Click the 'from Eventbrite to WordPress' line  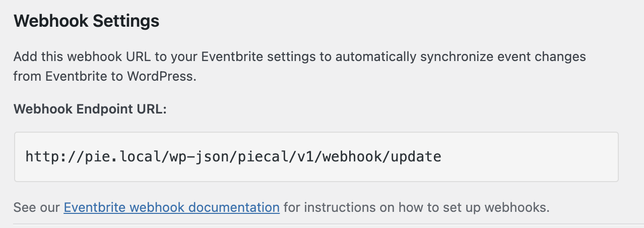point(104,77)
